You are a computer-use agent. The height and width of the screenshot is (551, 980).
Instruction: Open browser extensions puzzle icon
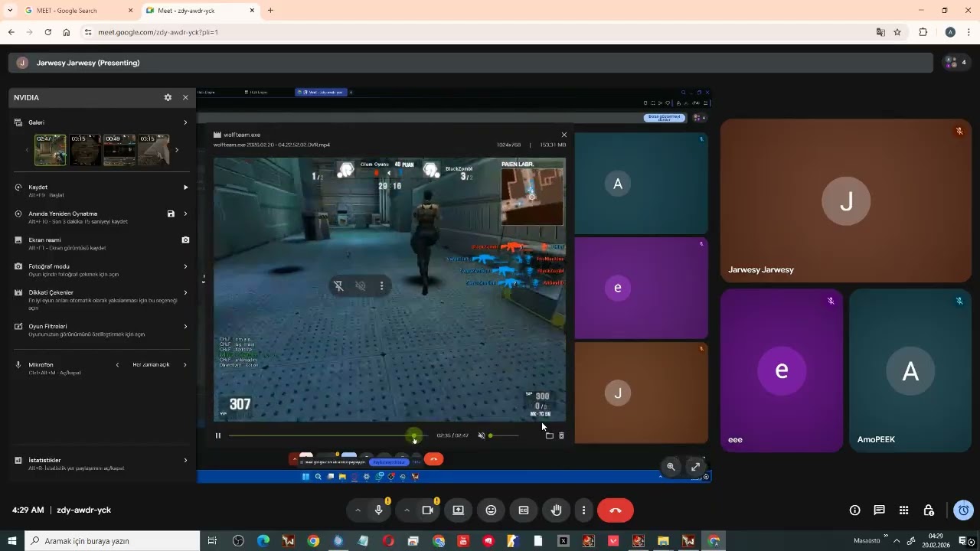(x=923, y=32)
